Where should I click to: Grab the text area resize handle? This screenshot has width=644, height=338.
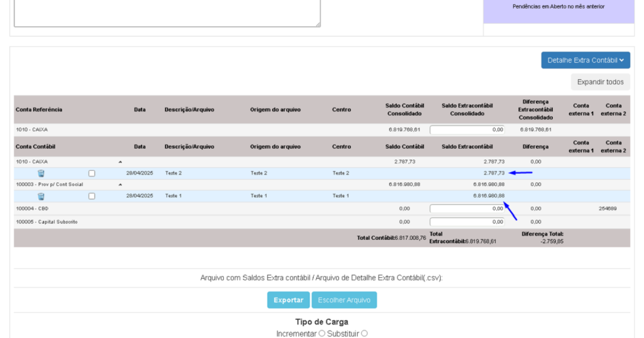pos(318,25)
